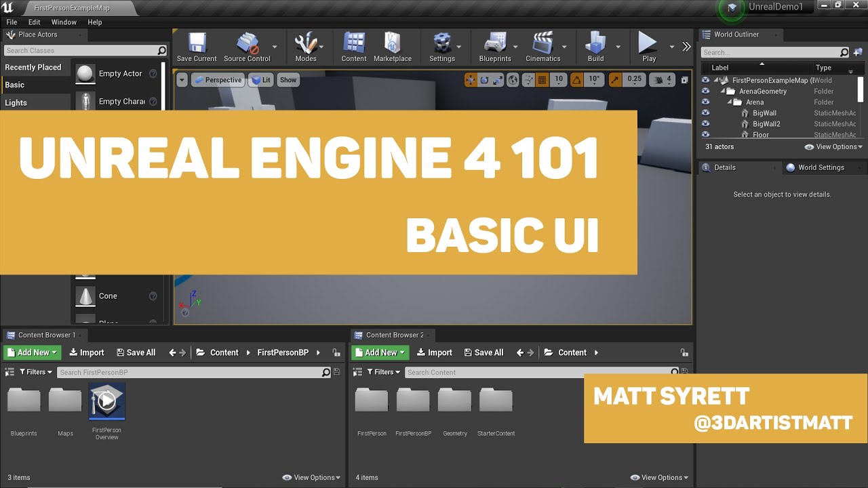Open the Edit menu
The height and width of the screenshot is (488, 868).
tap(35, 22)
